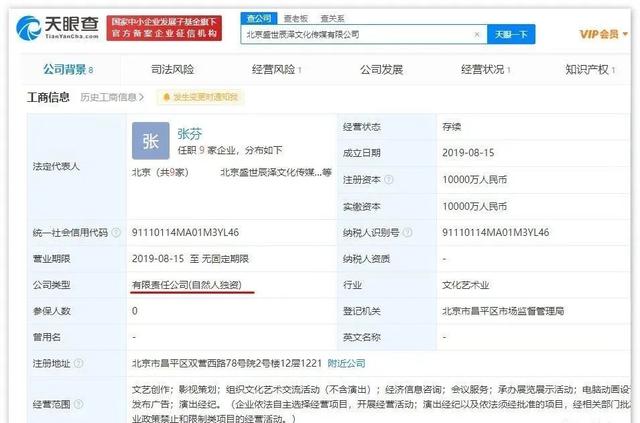The width and height of the screenshot is (640, 423).
Task: Click the business term 2019-08-15 至 无固定期限
Action: pos(190,259)
